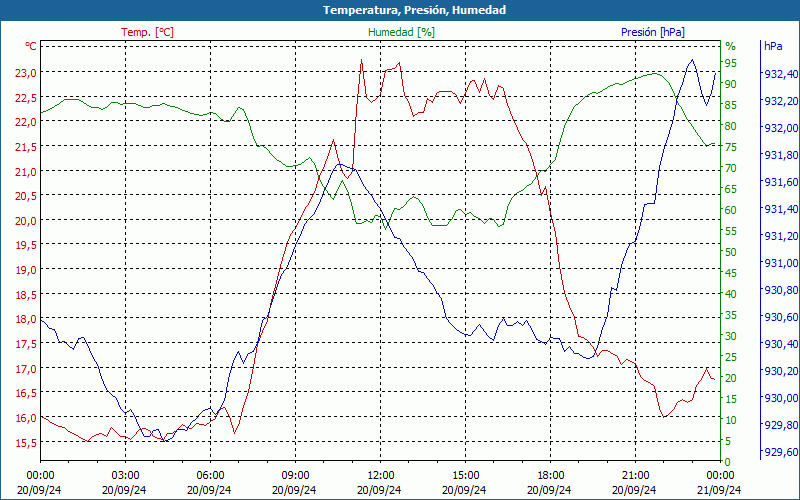Click the '19,0' temperature axis tick

coord(26,270)
